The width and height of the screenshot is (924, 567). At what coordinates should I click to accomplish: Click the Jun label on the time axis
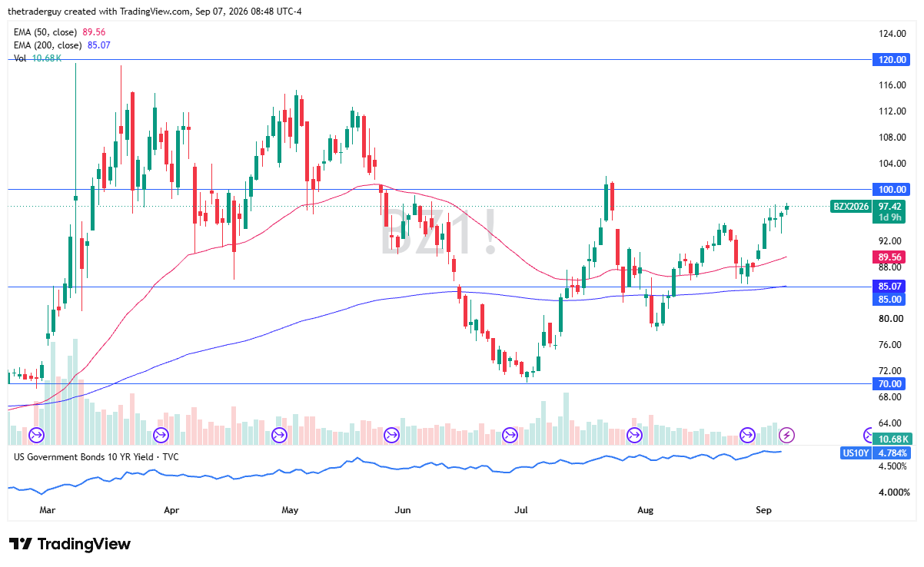pos(403,509)
